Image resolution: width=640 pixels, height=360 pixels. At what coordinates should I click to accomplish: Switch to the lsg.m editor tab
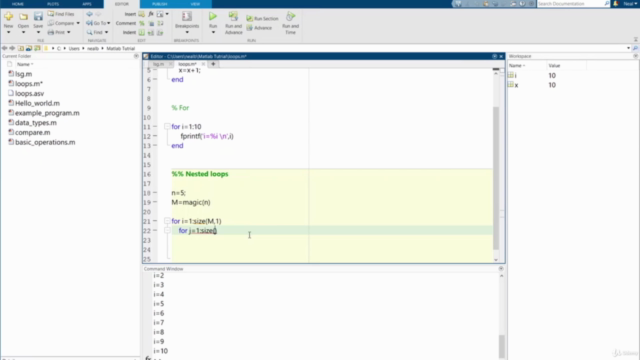(158, 64)
